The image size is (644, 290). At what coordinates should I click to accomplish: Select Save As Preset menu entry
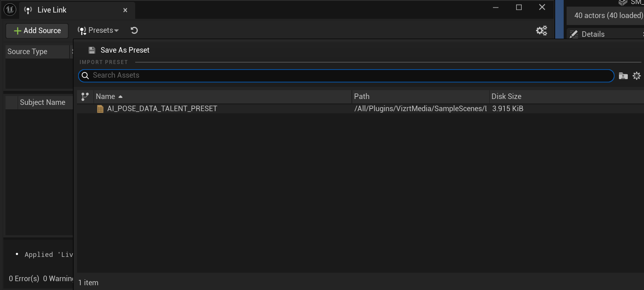point(125,50)
